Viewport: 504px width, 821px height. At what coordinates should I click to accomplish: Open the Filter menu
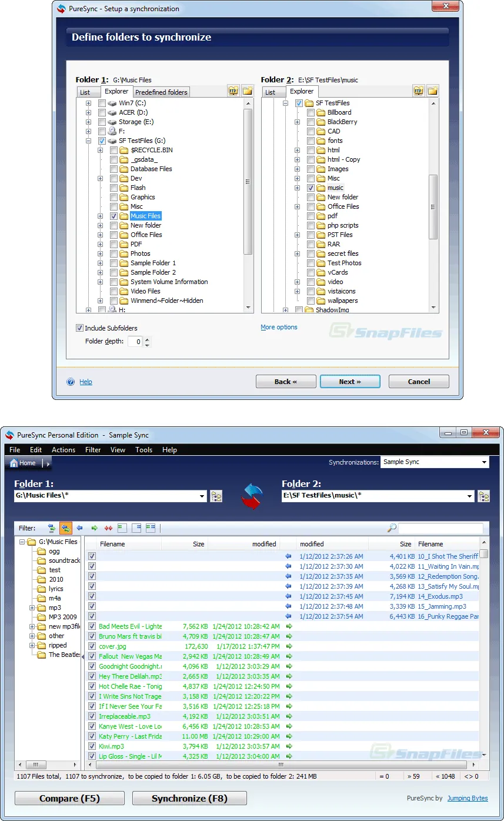pos(93,449)
